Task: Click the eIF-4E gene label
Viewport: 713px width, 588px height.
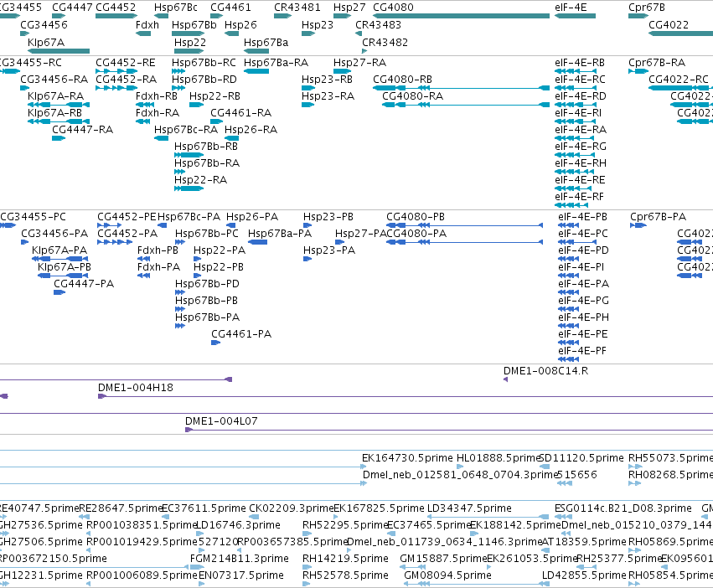Action: coord(571,8)
